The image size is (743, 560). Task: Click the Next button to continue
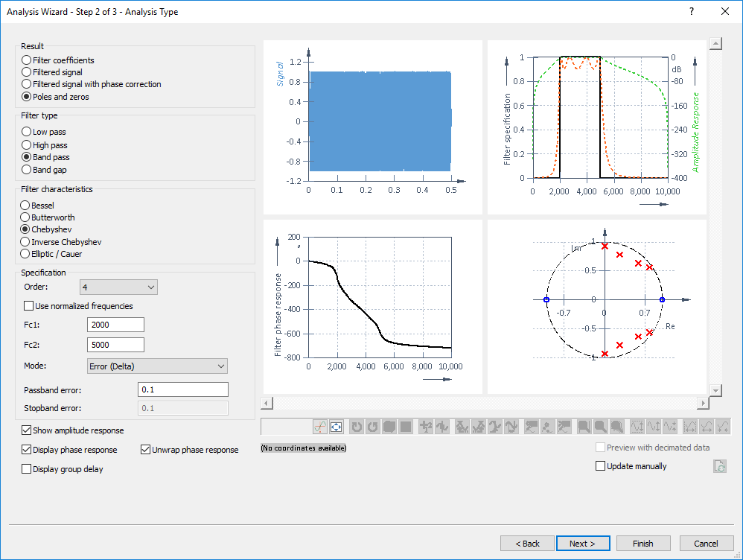pyautogui.click(x=583, y=543)
